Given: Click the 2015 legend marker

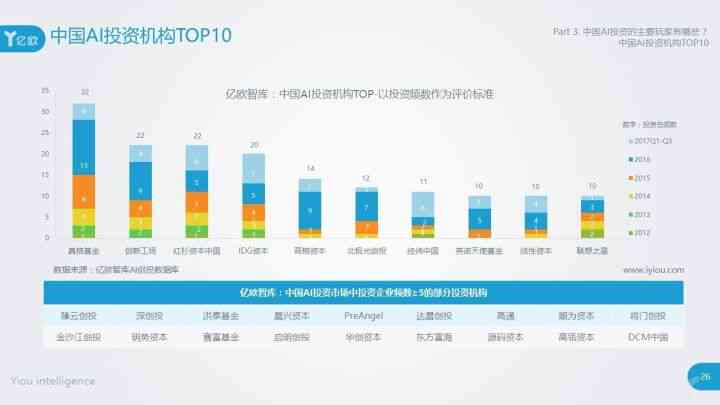Looking at the screenshot, I should 630,178.
